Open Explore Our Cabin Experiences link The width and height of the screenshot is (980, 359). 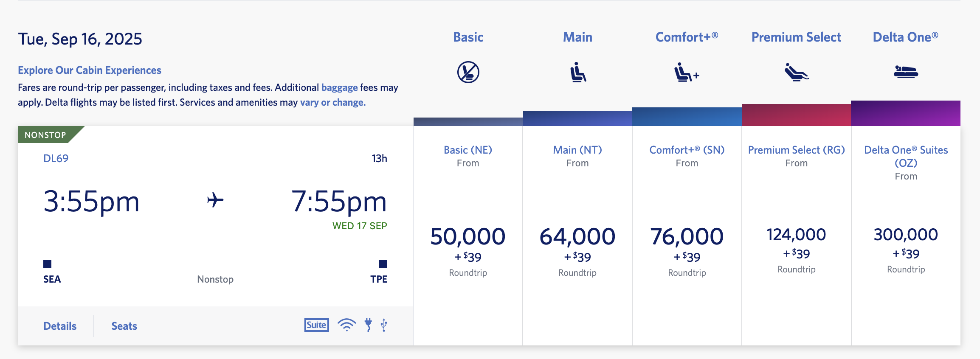90,70
